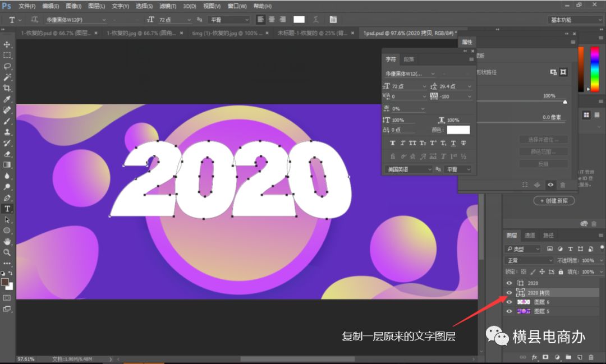This screenshot has height=364, width=606.
Task: Click the 颜色范围 button
Action: click(543, 152)
